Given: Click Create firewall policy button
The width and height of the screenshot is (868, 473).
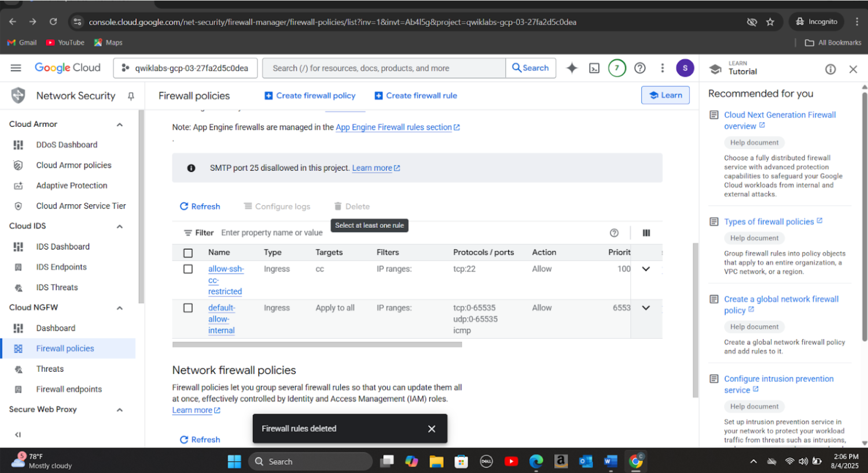Looking at the screenshot, I should tap(310, 96).
